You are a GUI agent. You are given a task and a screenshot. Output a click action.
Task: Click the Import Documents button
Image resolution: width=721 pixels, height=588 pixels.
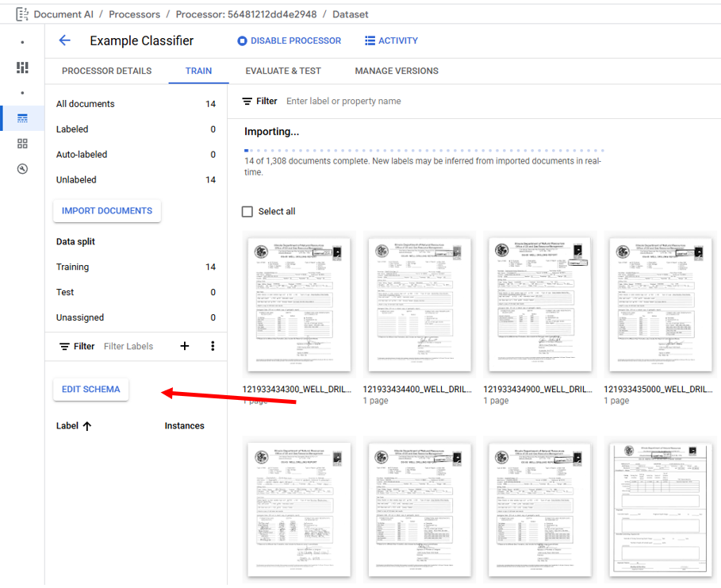[x=107, y=211]
